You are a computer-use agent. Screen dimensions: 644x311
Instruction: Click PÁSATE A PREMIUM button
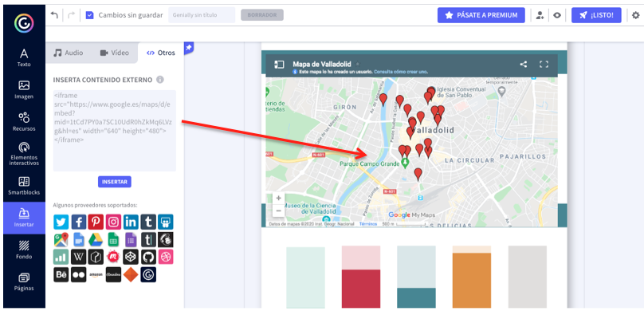[x=481, y=15]
